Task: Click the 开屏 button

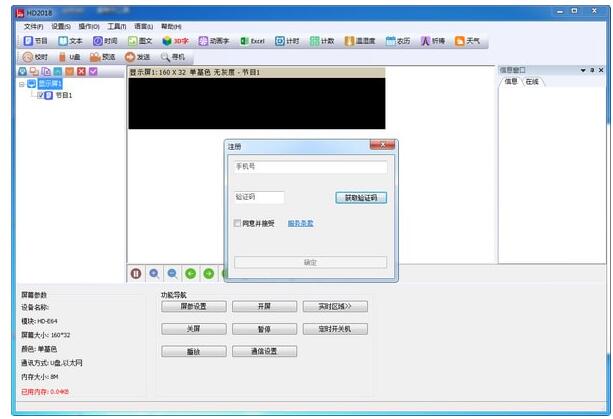Action: tap(264, 306)
